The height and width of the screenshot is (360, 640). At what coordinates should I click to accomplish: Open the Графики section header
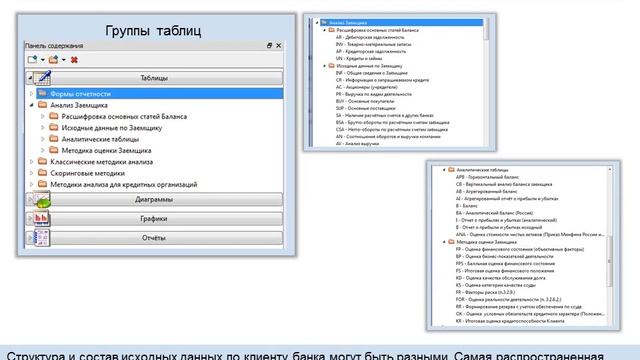click(x=154, y=218)
